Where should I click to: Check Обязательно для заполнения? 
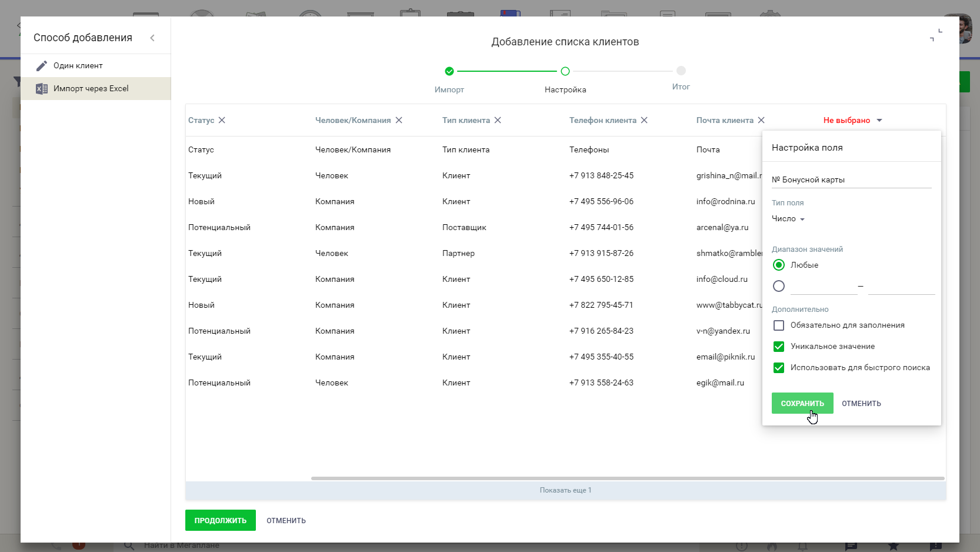click(779, 325)
